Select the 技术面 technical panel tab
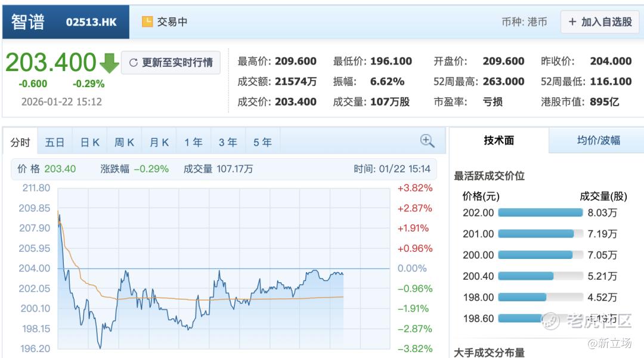The width and height of the screenshot is (644, 358). click(x=499, y=141)
